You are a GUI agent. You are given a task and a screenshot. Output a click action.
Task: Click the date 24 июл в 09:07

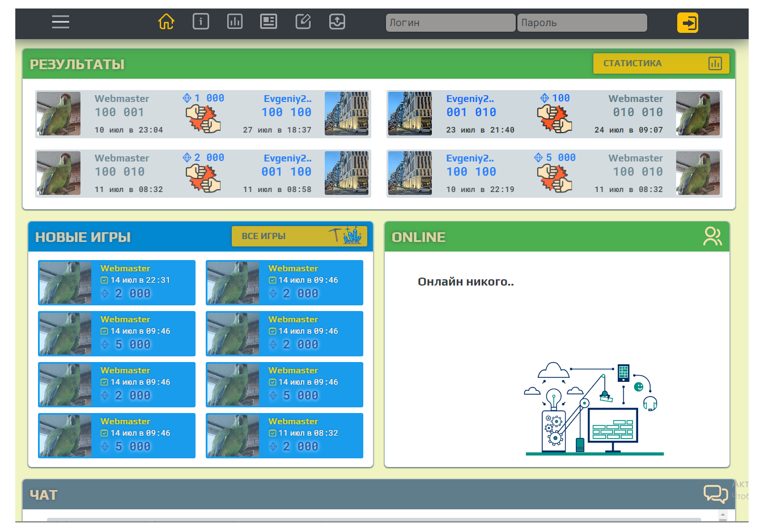click(x=629, y=130)
